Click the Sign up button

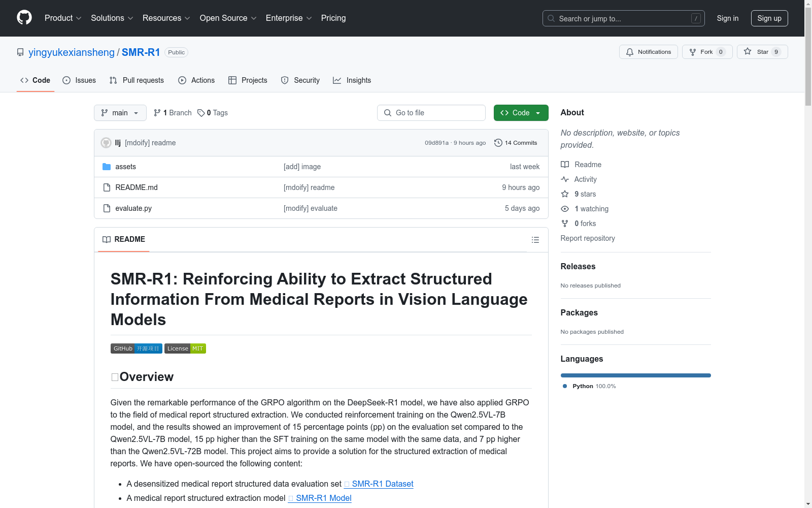[x=769, y=18]
